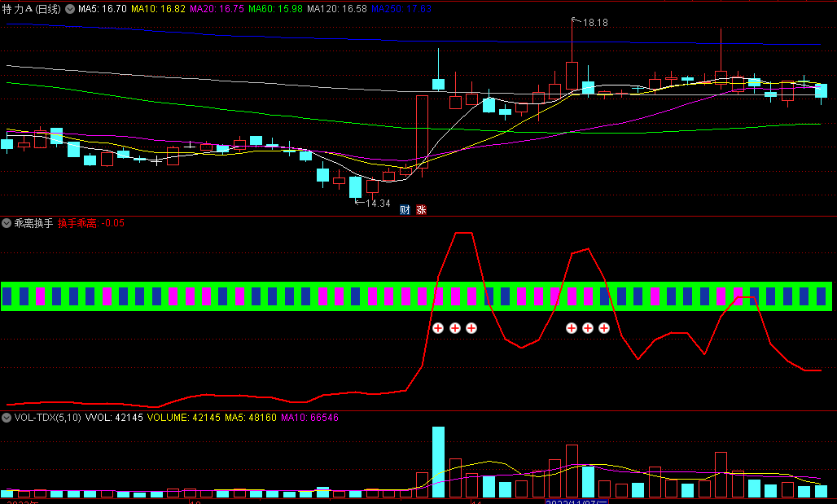Select the rightmost plus marker under the second peak

pos(603,328)
